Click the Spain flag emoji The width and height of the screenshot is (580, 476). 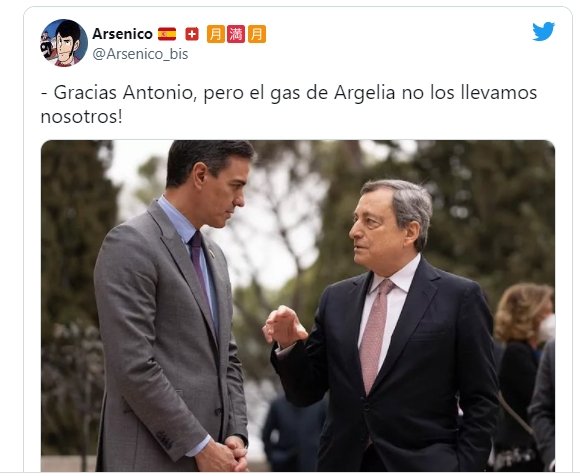(x=167, y=34)
